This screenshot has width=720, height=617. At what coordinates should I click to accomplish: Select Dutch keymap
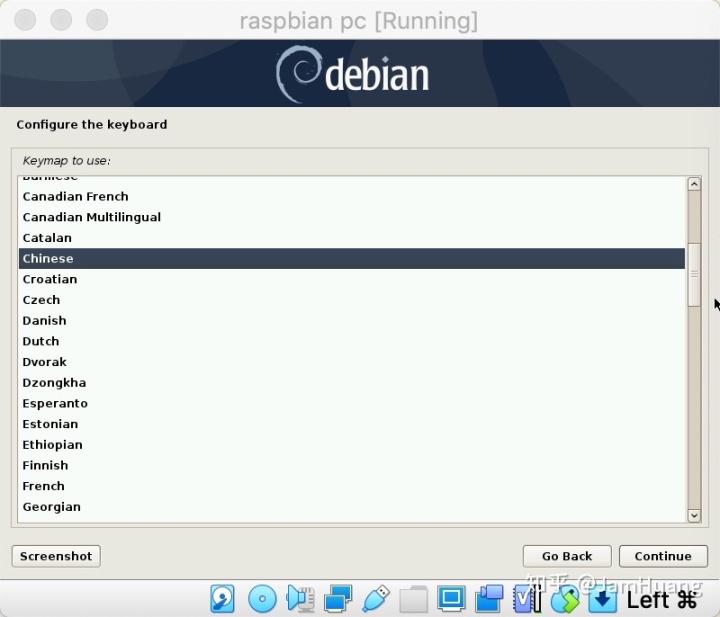[x=352, y=341]
